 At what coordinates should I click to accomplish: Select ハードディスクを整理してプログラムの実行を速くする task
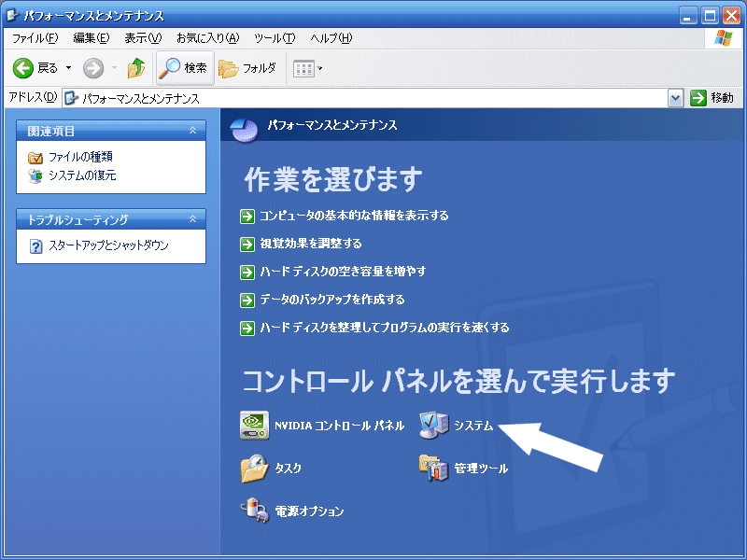coord(385,328)
